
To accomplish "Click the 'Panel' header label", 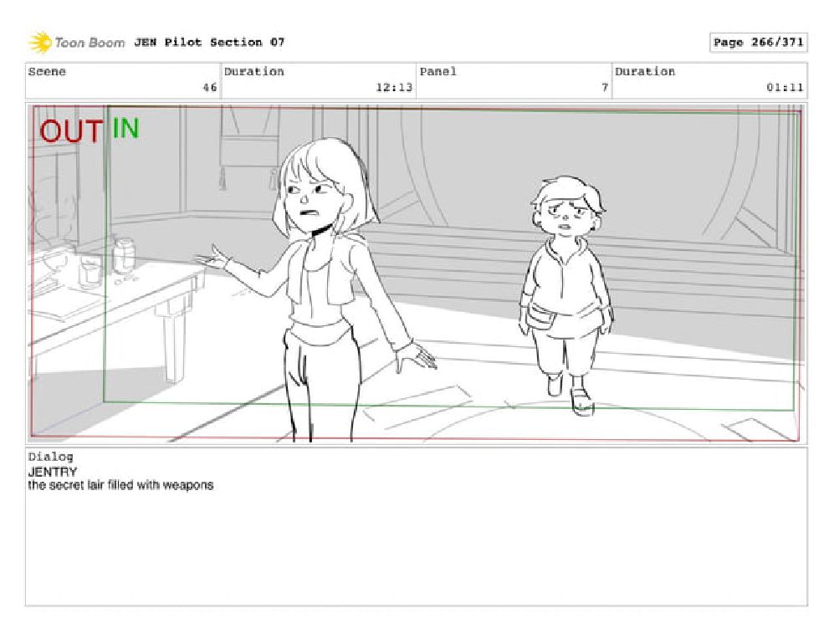I will (x=437, y=72).
